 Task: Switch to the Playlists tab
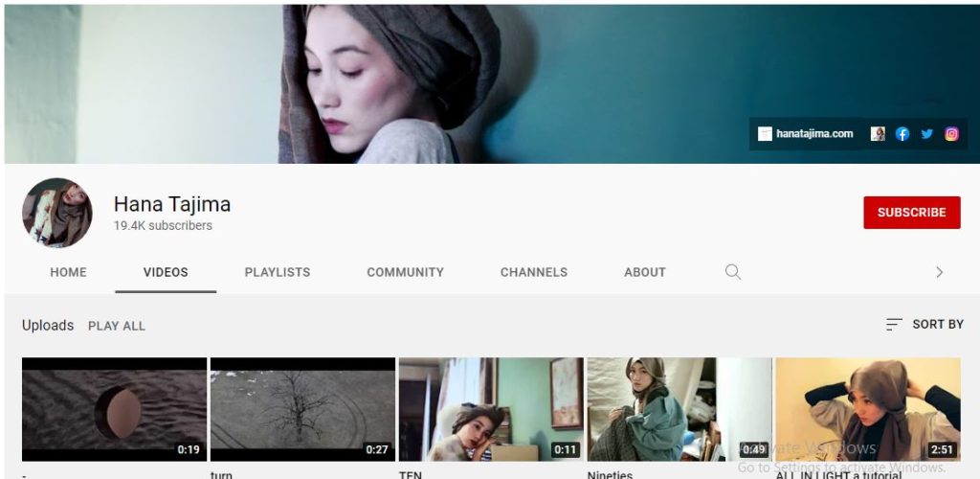(x=278, y=272)
